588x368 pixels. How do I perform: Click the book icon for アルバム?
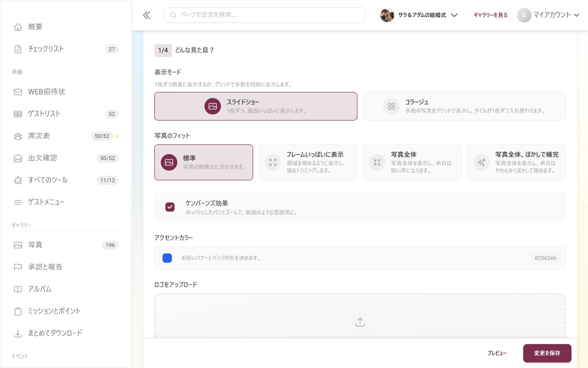[18, 289]
